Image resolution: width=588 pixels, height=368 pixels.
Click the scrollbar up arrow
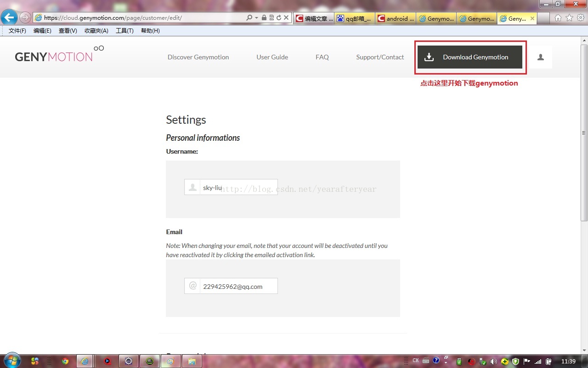(584, 40)
